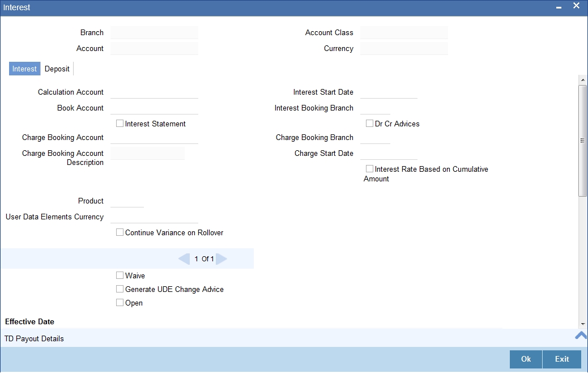The height and width of the screenshot is (373, 588).
Task: Click the Calculation Account input field
Action: [154, 92]
